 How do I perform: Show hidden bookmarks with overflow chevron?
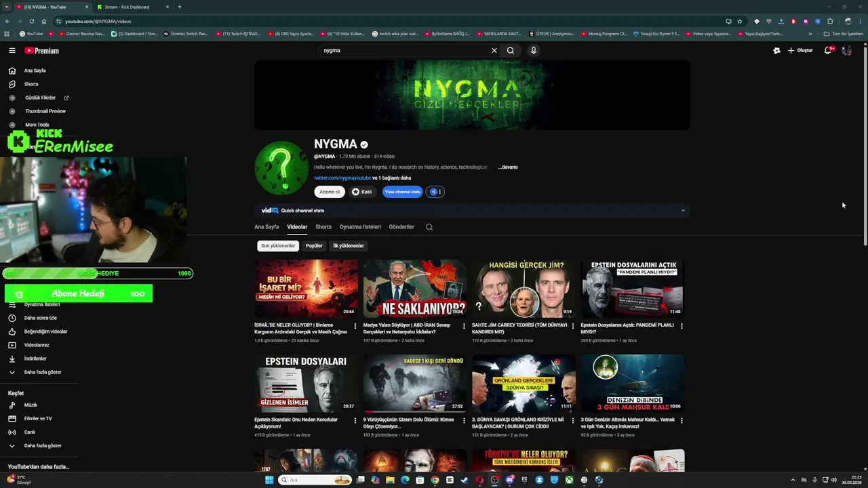click(810, 34)
